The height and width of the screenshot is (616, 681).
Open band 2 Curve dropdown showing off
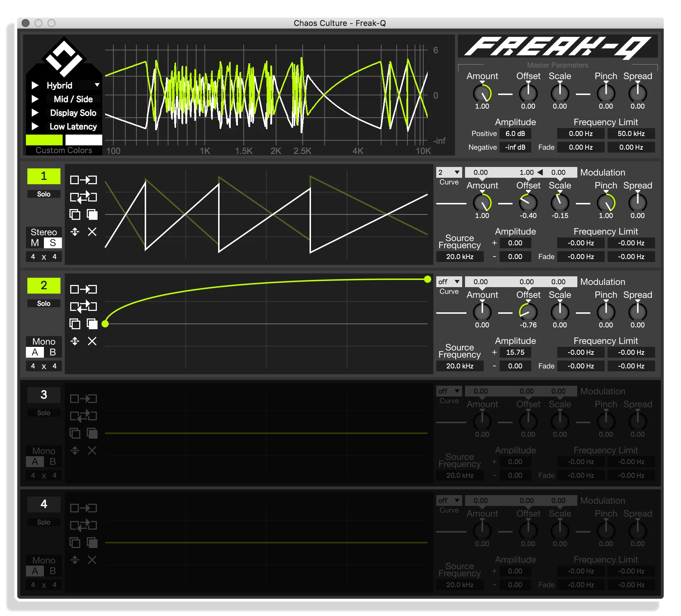(449, 282)
